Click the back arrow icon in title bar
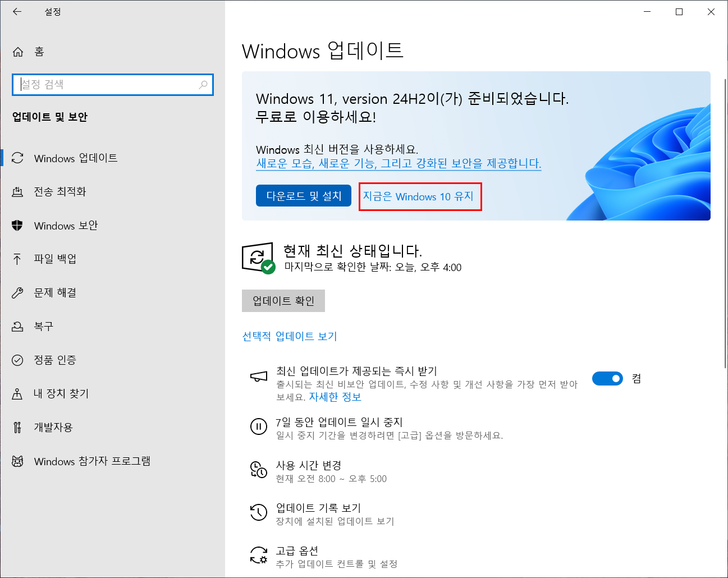 click(17, 11)
